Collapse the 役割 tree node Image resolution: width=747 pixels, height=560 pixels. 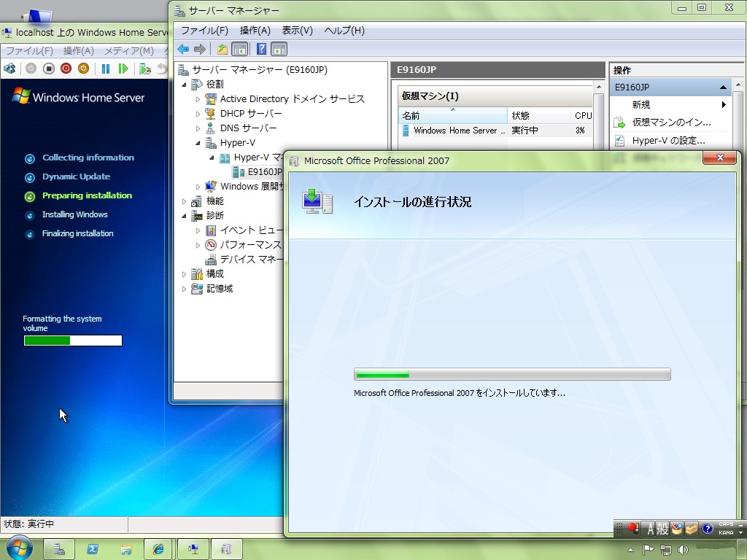coord(185,85)
